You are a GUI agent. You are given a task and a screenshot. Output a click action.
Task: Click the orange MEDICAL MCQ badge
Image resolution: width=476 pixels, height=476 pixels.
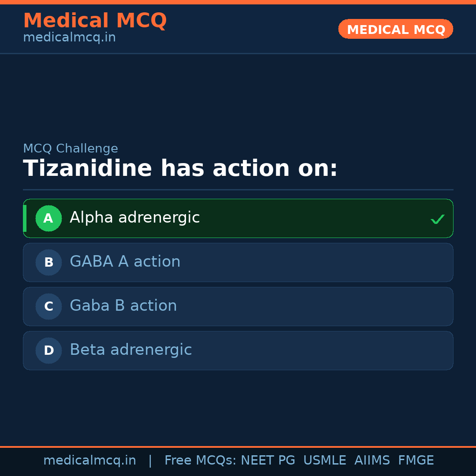coord(396,29)
